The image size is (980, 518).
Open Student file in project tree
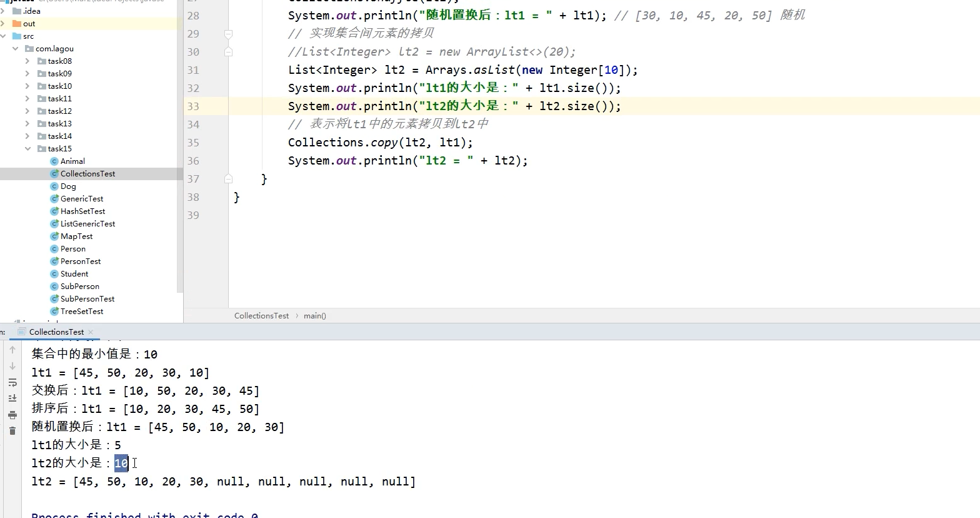click(x=74, y=274)
